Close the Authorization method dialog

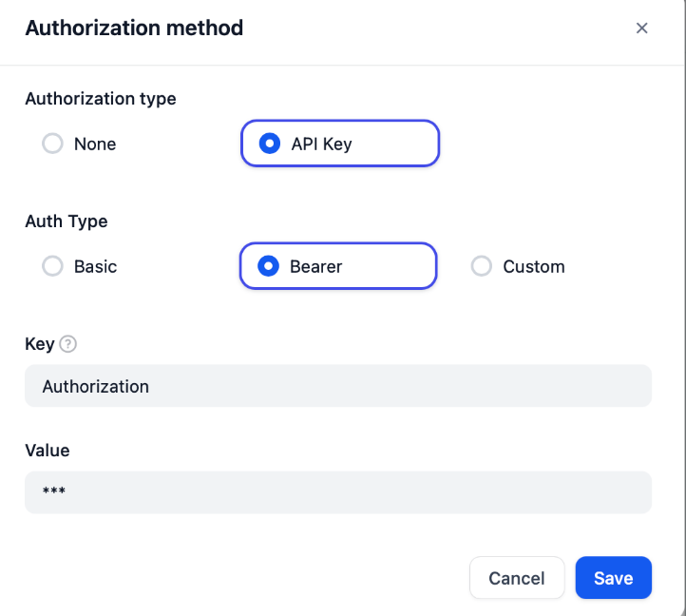tap(641, 28)
